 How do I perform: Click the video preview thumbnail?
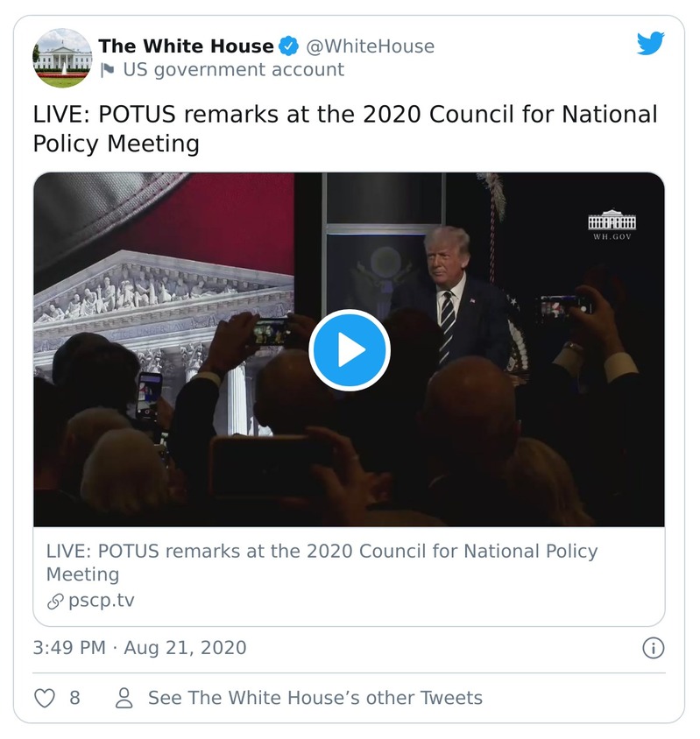[x=350, y=348]
